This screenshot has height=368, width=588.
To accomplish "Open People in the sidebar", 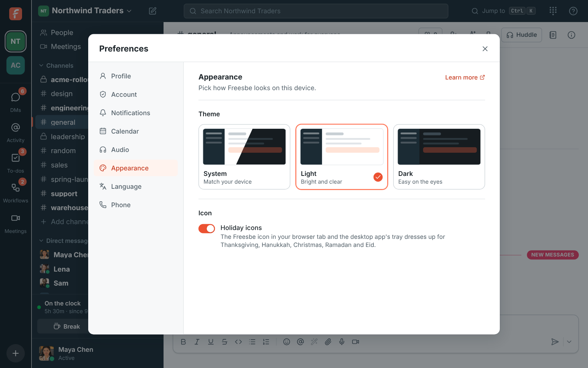I will pos(62,33).
